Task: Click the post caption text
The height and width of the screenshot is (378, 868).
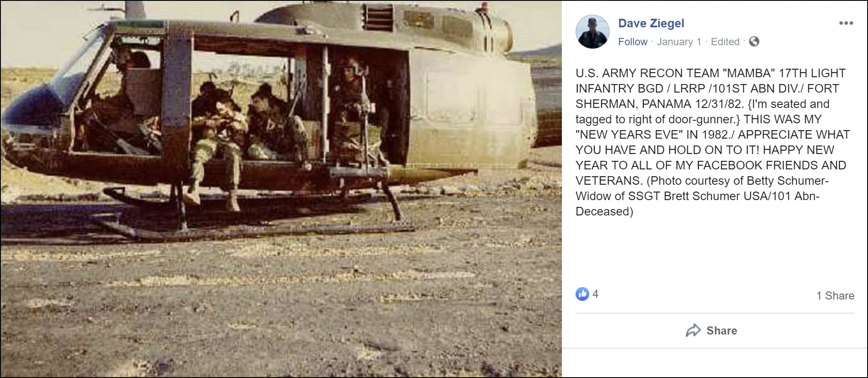Action: tap(712, 142)
